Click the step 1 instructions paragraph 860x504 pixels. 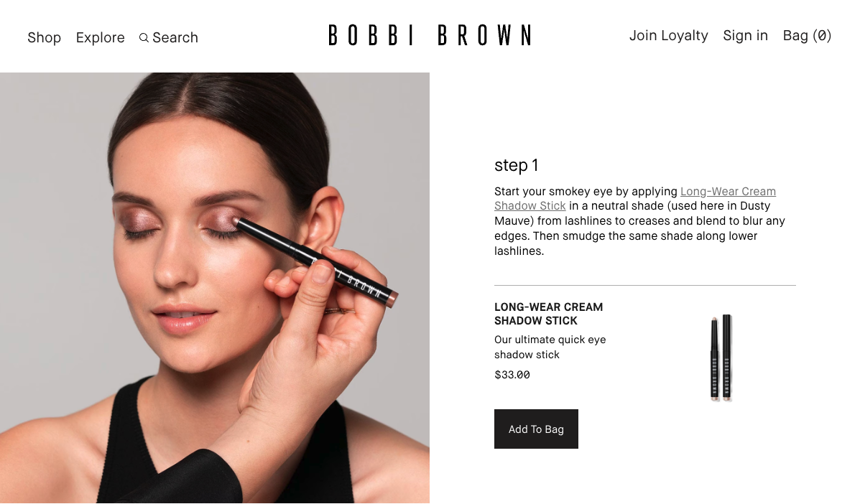pyautogui.click(x=639, y=221)
